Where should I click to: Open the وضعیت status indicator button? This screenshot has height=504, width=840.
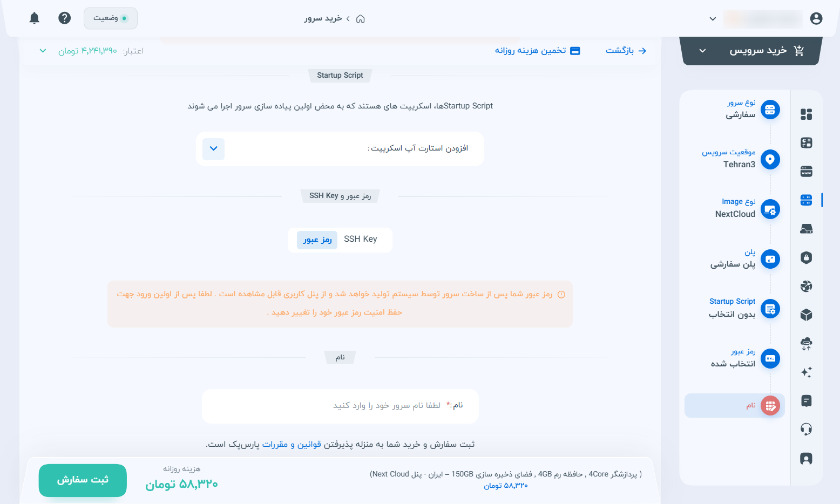coord(111,18)
